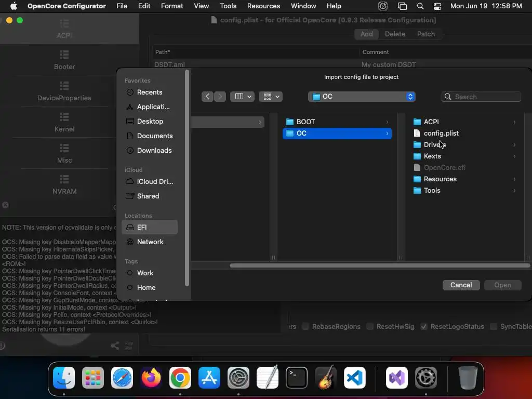Open Trash from the Dock
The image size is (532, 399).
point(468,378)
